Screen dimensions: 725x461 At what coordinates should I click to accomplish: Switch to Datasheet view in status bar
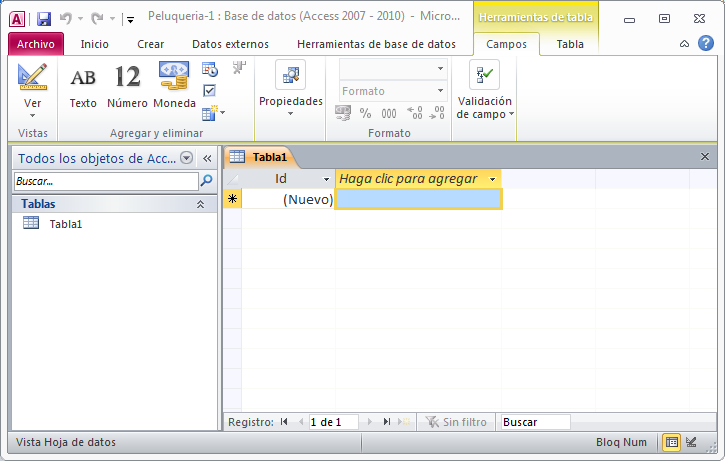(672, 442)
